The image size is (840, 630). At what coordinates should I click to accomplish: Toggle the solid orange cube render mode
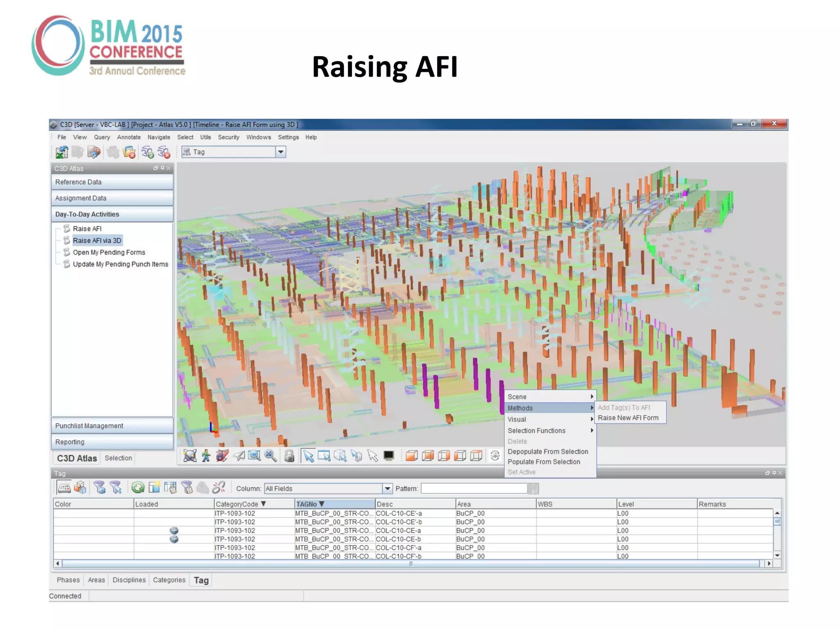(x=411, y=456)
